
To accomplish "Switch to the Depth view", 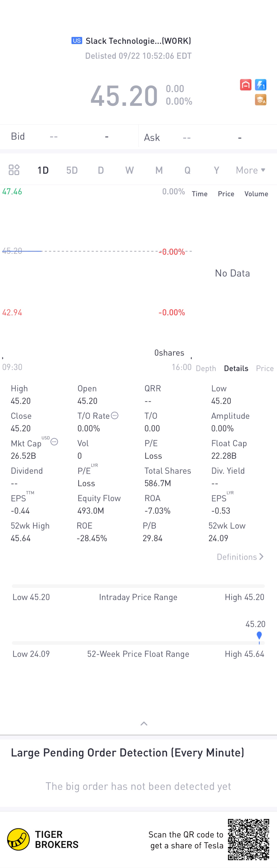I will pyautogui.click(x=206, y=368).
